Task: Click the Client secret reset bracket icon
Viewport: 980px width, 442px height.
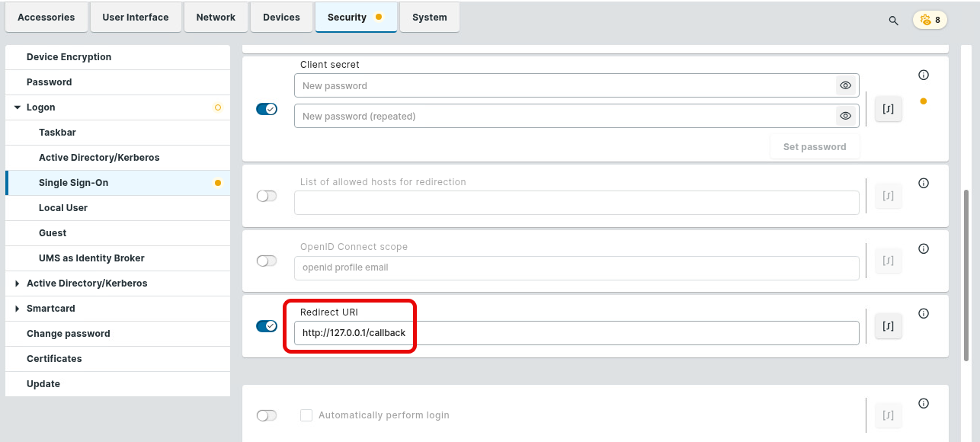Action: (888, 109)
